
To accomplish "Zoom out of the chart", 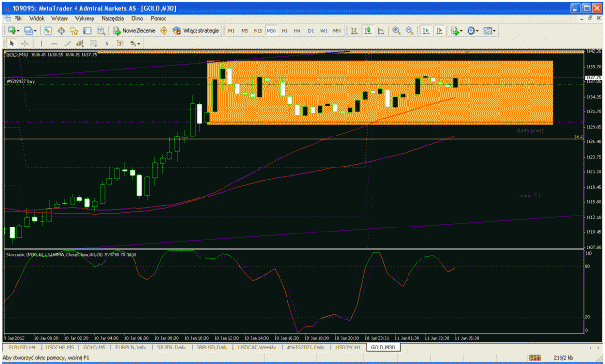I will click(x=409, y=30).
